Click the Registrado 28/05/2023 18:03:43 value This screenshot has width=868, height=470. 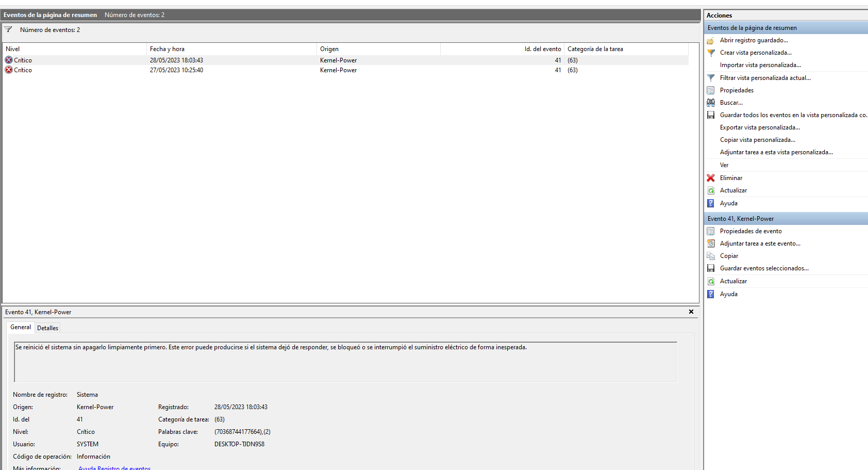241,407
